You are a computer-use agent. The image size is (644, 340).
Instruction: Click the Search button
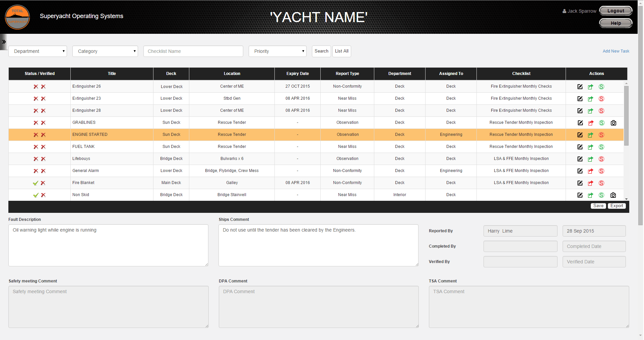coord(321,51)
